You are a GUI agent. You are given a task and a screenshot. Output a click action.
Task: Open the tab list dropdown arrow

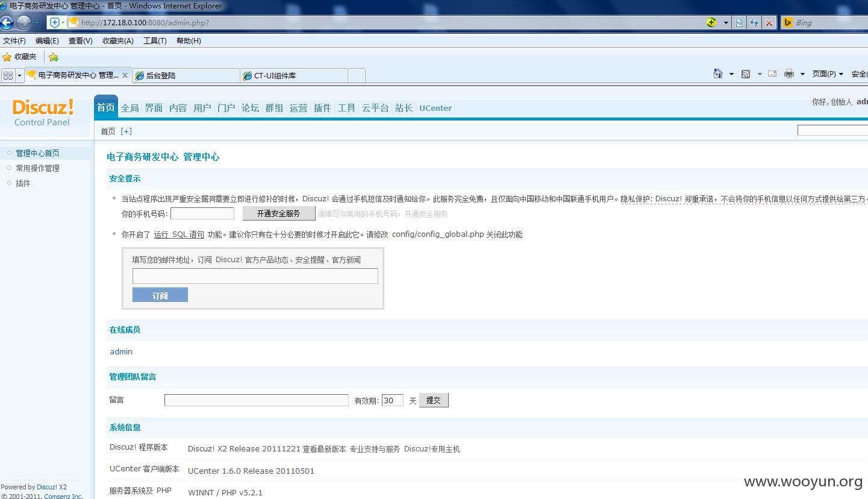pyautogui.click(x=19, y=75)
